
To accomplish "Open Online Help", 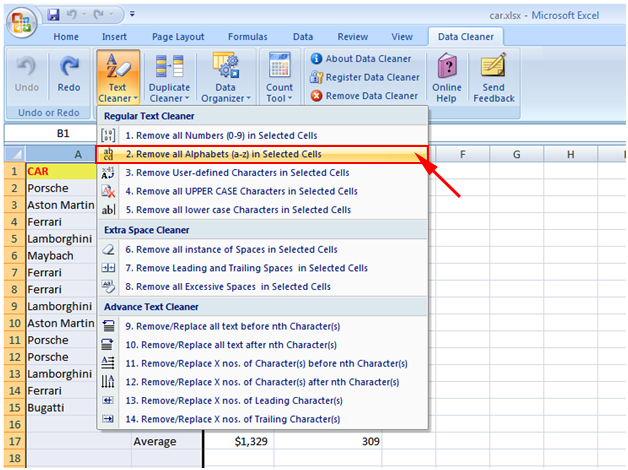I will (x=447, y=77).
